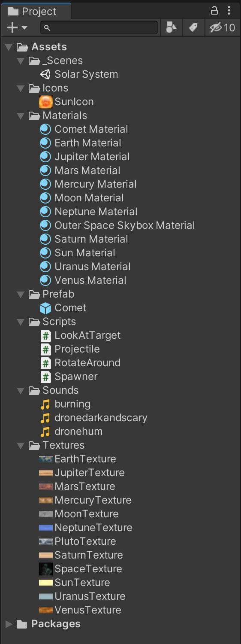Select the Outer Space Skybox Material item
241x644 pixels.
pos(117,225)
